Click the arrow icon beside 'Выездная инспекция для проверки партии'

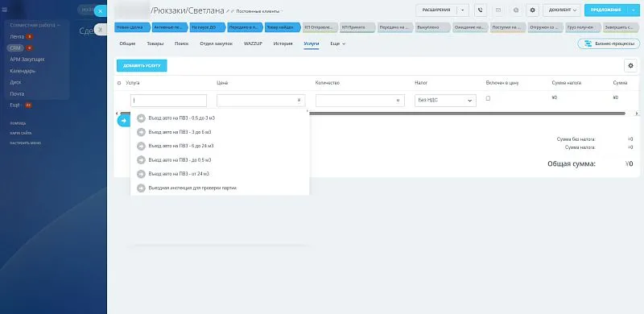tap(142, 188)
